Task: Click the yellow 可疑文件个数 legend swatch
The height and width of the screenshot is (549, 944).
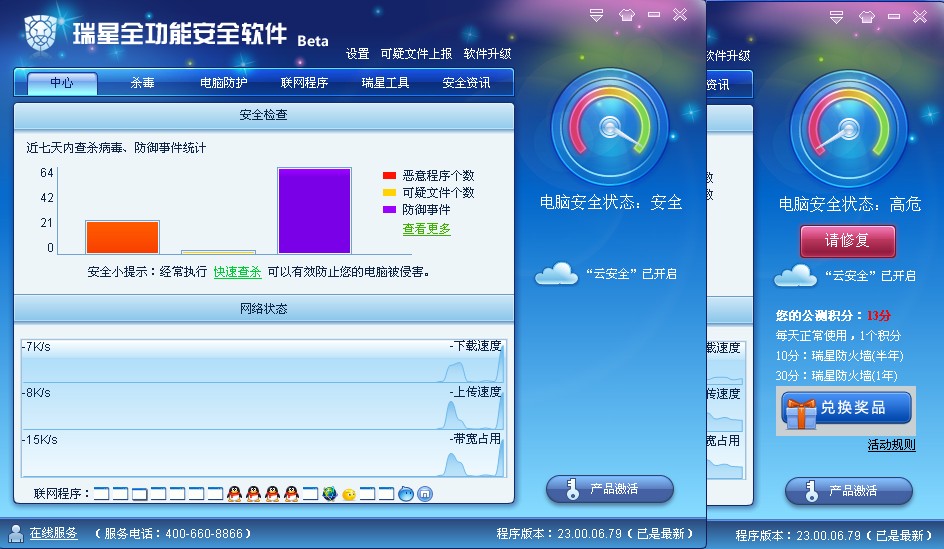Action: pyautogui.click(x=390, y=193)
